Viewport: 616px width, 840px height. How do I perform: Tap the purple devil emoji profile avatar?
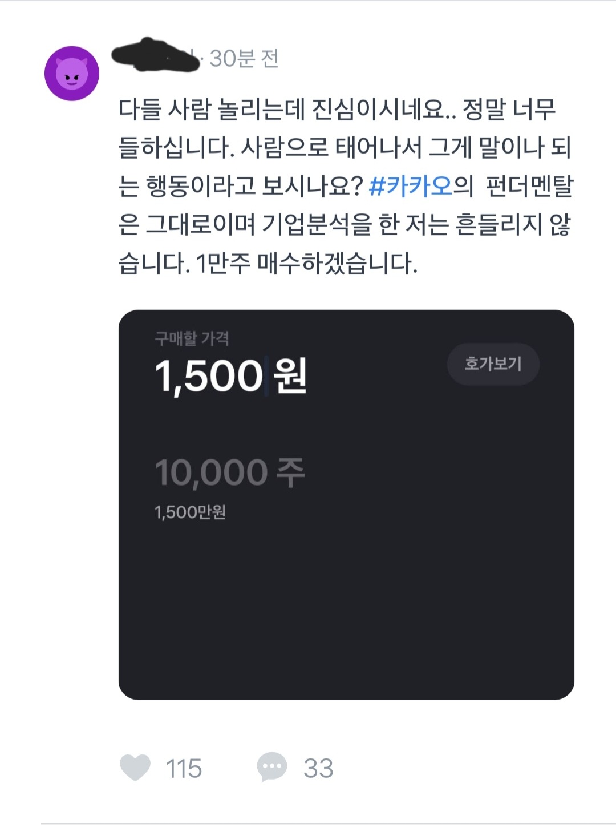(x=72, y=74)
